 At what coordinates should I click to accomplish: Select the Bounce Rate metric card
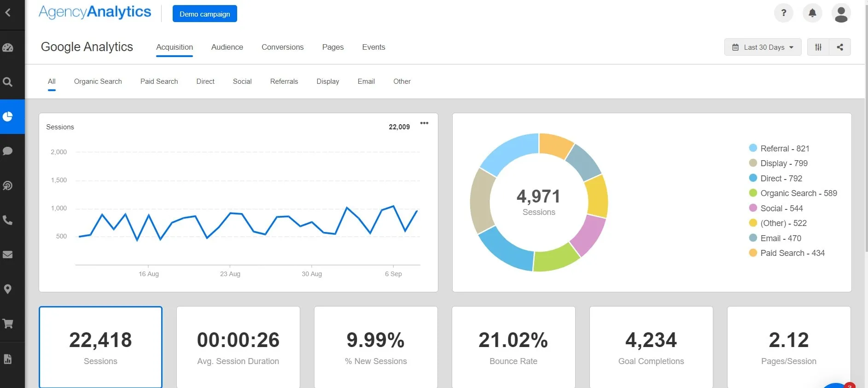[x=513, y=347]
